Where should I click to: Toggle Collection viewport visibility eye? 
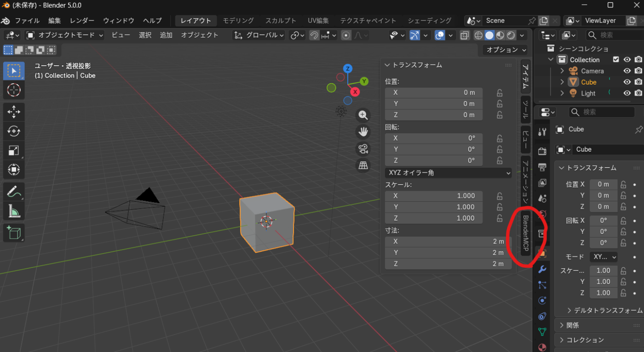point(627,60)
